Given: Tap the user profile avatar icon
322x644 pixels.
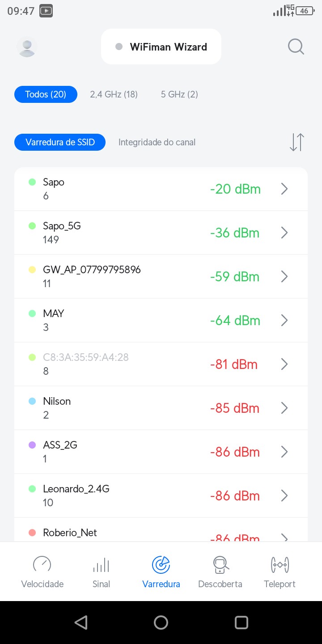Looking at the screenshot, I should (27, 47).
